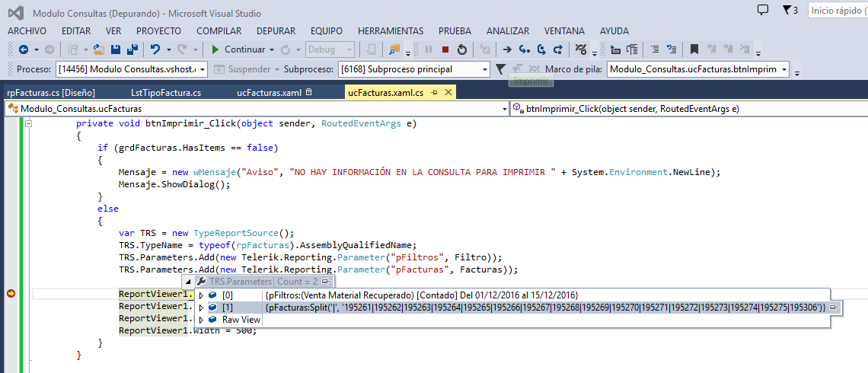868x373 pixels.
Task: Click the Inicio rápido search box
Action: tap(838, 10)
